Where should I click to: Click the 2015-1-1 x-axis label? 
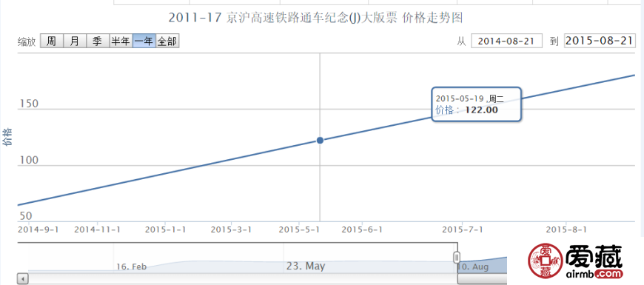point(166,229)
